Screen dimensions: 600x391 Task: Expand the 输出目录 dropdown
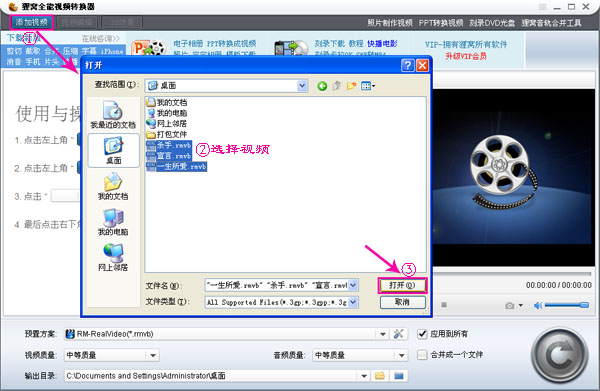pyautogui.click(x=364, y=376)
